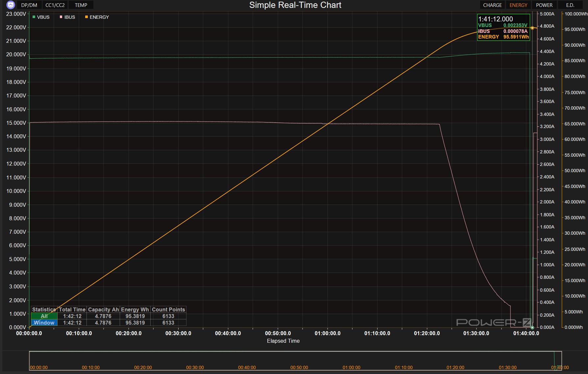The height and width of the screenshot is (374, 588).
Task: Click the Count Points value in the Window row
Action: tap(168, 323)
